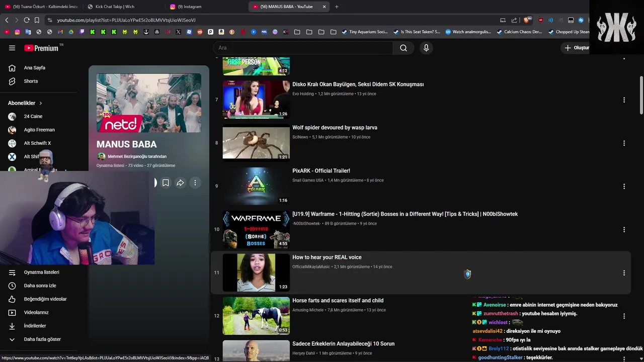Screen dimensions: 644x362
Task: Go back in browser history
Action: tap(7, 20)
